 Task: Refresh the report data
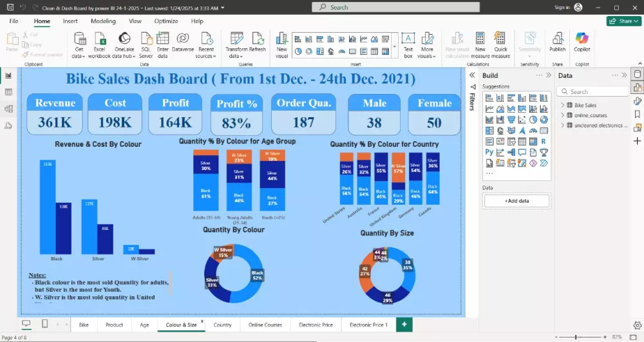[x=258, y=43]
